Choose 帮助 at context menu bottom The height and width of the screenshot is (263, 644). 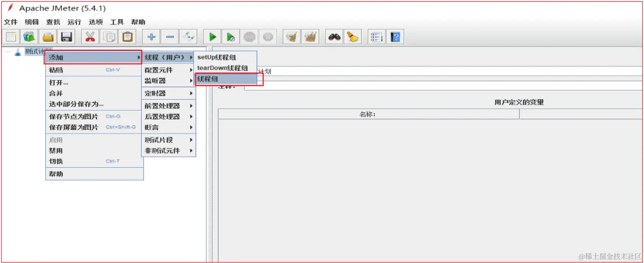pyautogui.click(x=94, y=174)
